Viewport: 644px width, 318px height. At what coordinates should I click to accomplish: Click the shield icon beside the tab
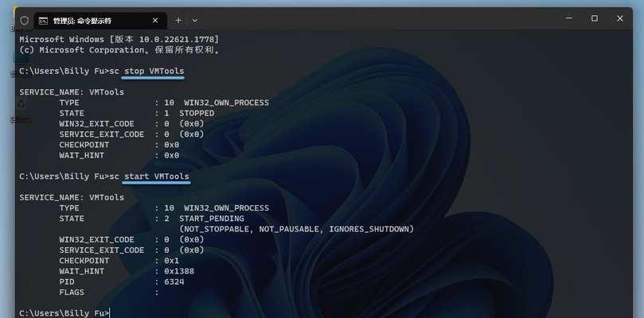click(24, 21)
